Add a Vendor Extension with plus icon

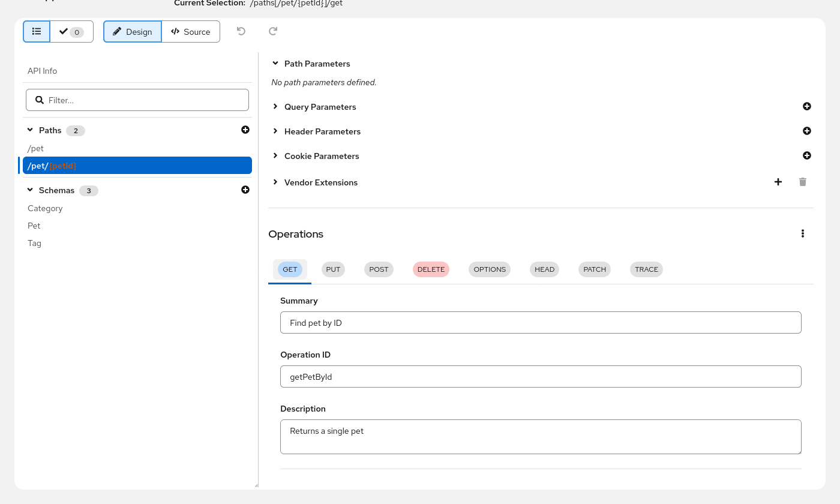(x=778, y=182)
